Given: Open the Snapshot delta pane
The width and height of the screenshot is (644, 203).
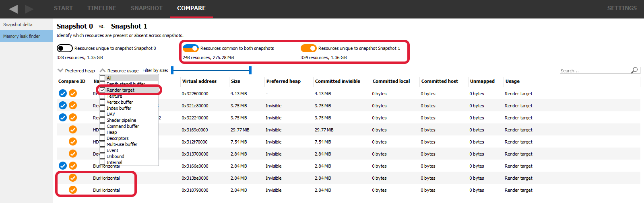Looking at the screenshot, I should [x=18, y=25].
